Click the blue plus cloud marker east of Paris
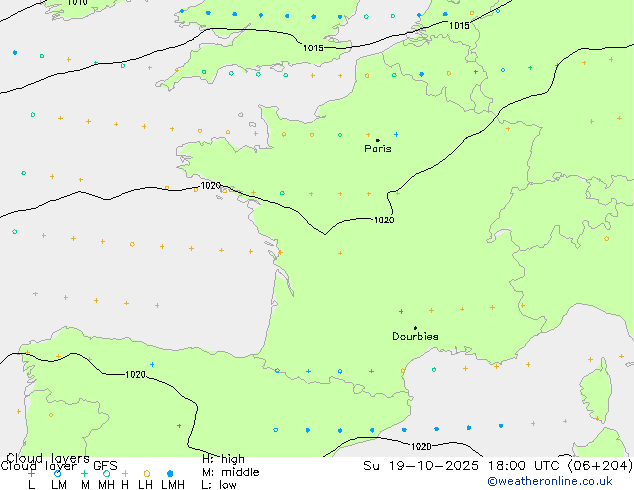This screenshot has height=490, width=634. tap(396, 135)
